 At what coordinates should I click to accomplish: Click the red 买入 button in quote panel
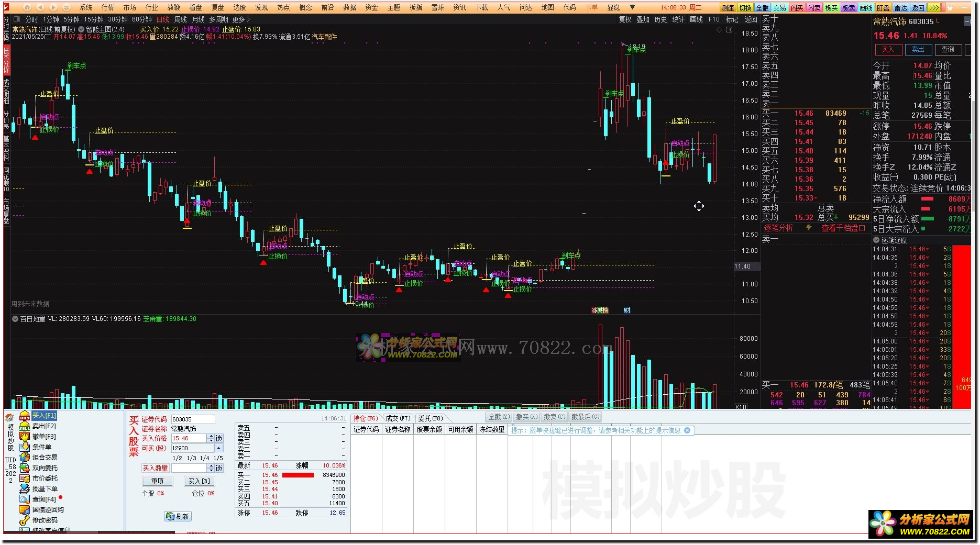888,49
